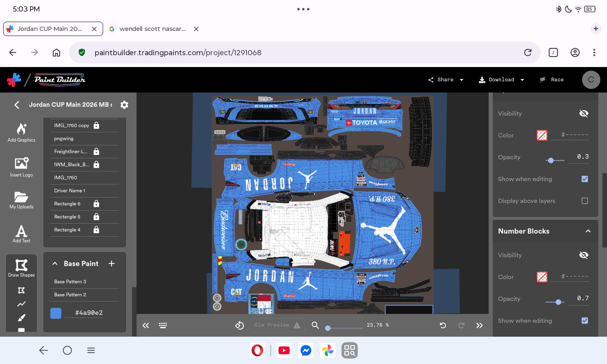The image size is (607, 364).
Task: Select the pngwing layer
Action: 84,139
